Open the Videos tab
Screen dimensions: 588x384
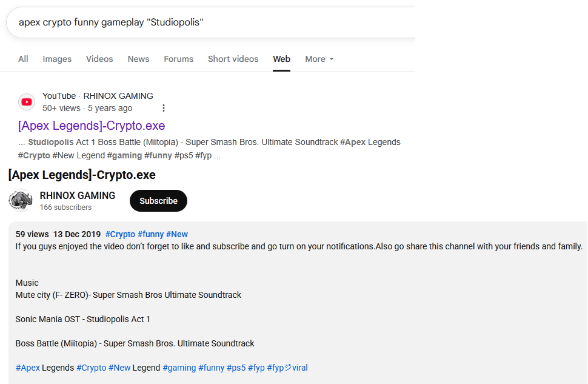pos(99,59)
